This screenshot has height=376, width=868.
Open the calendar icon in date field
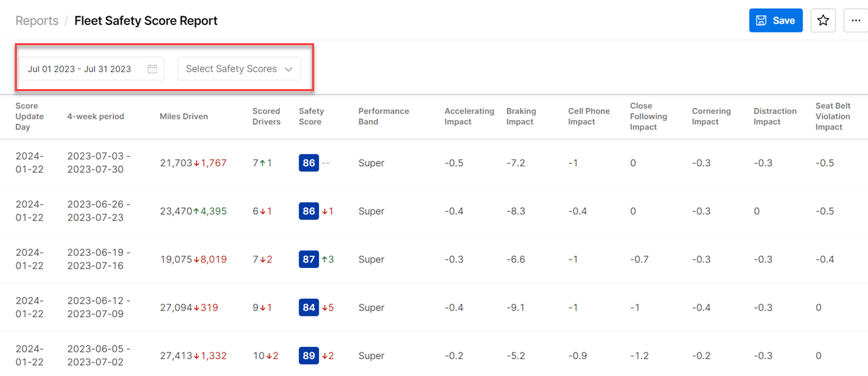pyautogui.click(x=152, y=69)
